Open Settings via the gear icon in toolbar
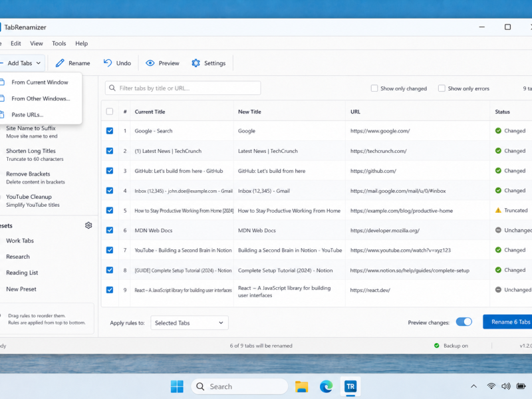 pos(196,63)
